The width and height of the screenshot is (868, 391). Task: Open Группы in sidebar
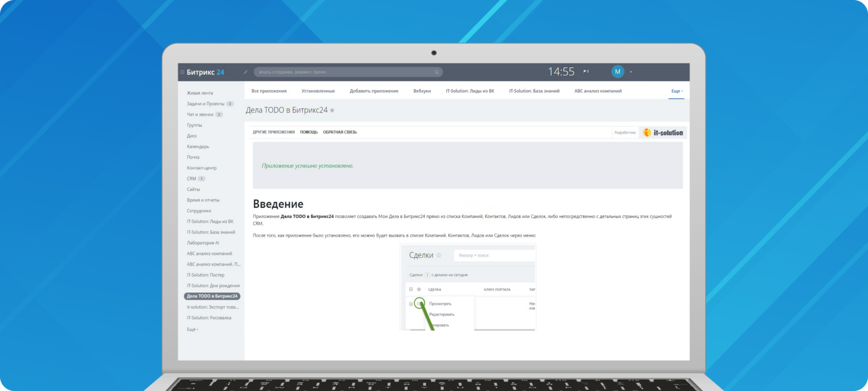194,125
